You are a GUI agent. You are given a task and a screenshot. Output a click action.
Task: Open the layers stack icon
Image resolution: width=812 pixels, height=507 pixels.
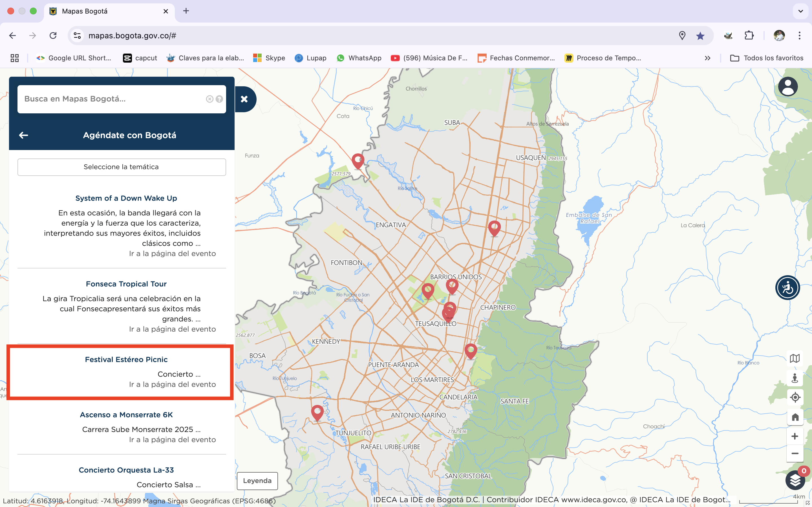pos(795,480)
